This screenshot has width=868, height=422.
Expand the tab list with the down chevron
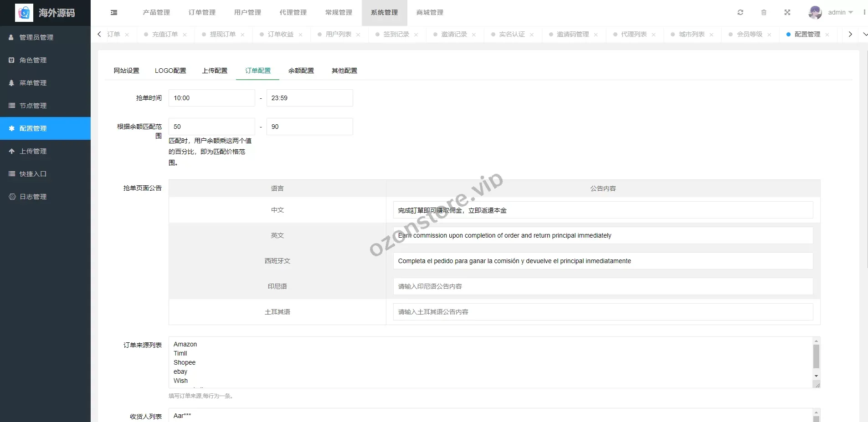pos(864,34)
